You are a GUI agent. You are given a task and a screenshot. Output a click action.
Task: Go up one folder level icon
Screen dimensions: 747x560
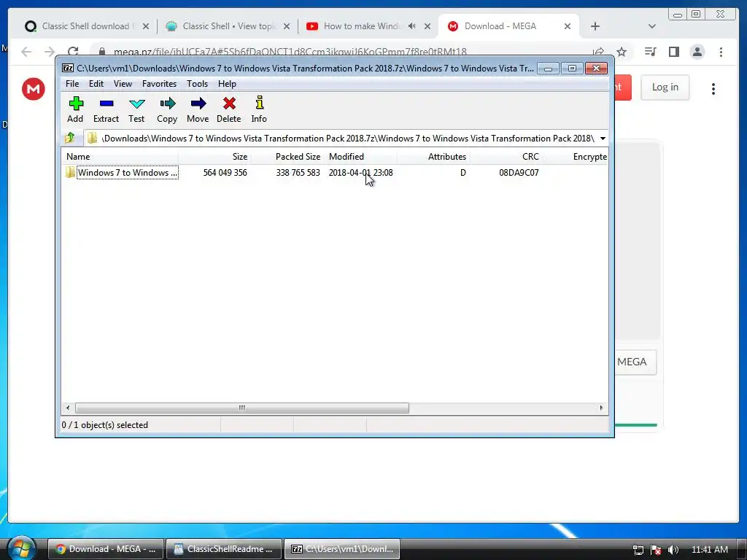point(70,138)
